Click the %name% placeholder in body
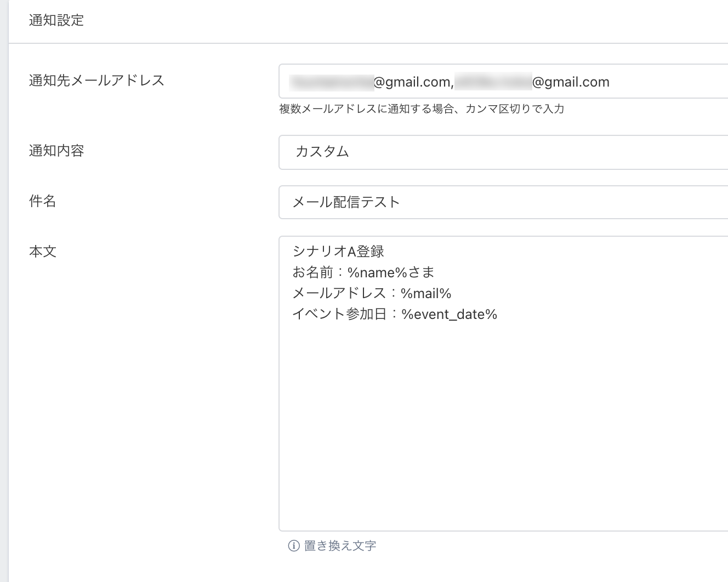 click(x=377, y=272)
